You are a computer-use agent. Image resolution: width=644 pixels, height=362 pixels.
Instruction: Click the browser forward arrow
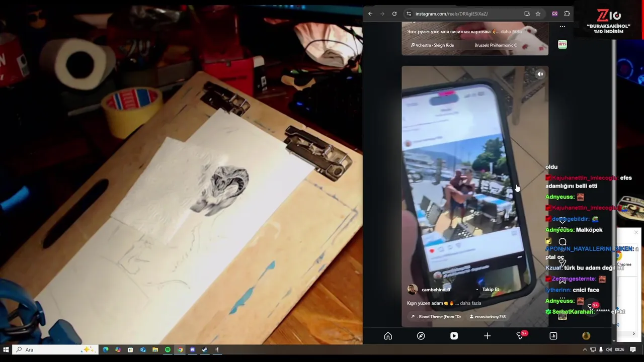[382, 14]
